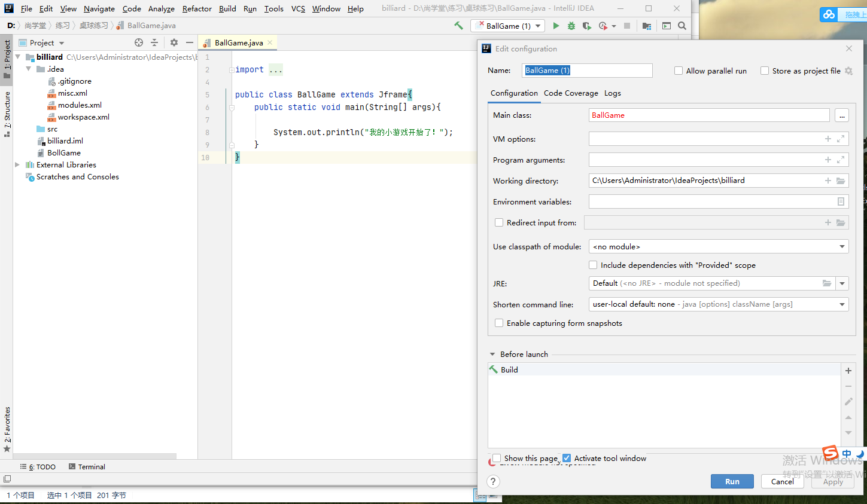Screen dimensions: 867x504
Task: Start debugging with the bug icon
Action: (x=571, y=26)
